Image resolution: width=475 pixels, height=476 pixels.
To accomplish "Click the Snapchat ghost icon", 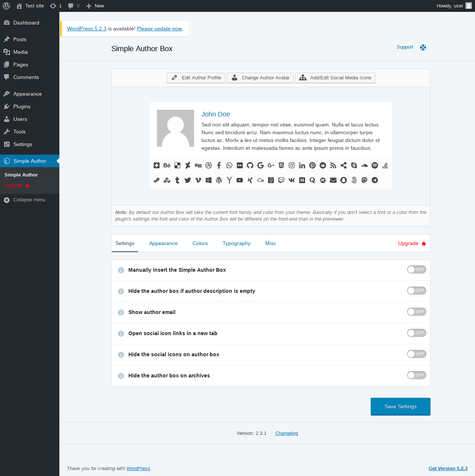I will (x=344, y=180).
